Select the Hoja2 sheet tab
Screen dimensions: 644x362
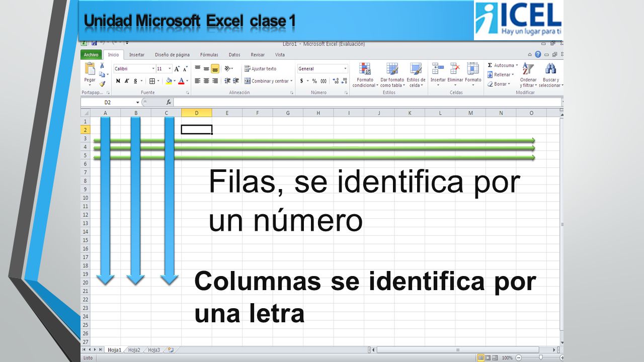134,350
